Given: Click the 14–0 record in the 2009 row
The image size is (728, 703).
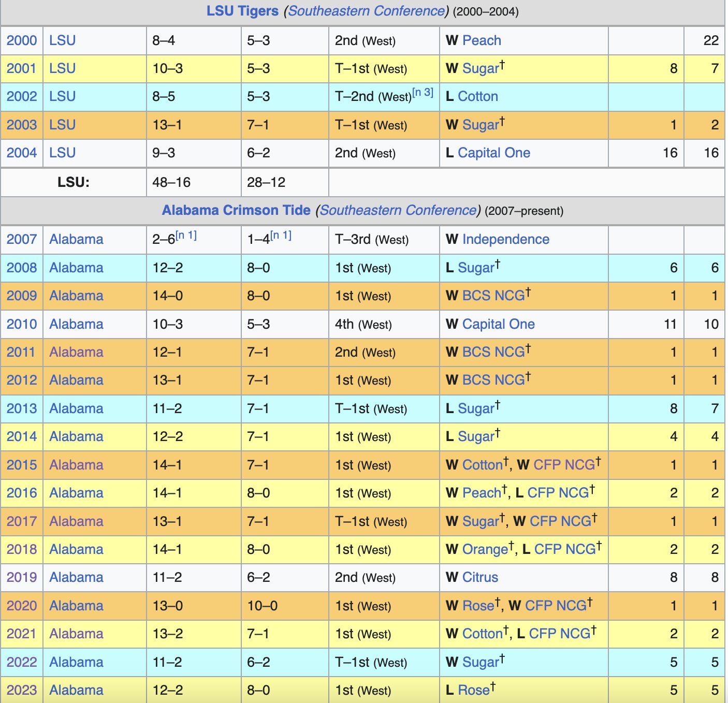Looking at the screenshot, I should tap(168, 296).
